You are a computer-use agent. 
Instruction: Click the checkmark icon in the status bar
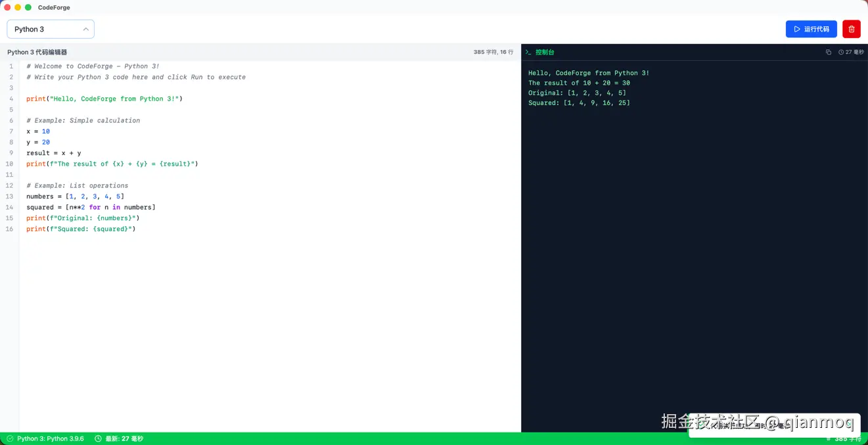pos(10,438)
